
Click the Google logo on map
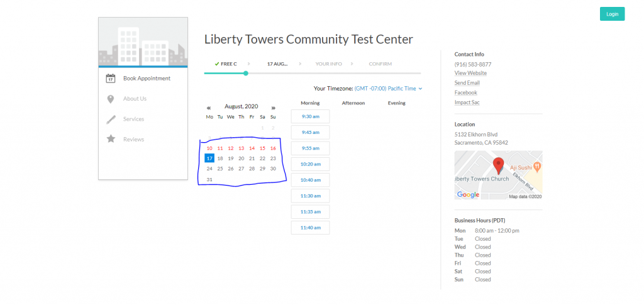(468, 195)
